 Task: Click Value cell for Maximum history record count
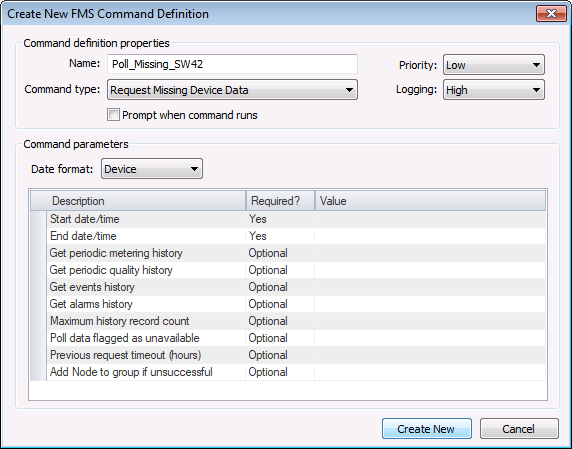[430, 321]
